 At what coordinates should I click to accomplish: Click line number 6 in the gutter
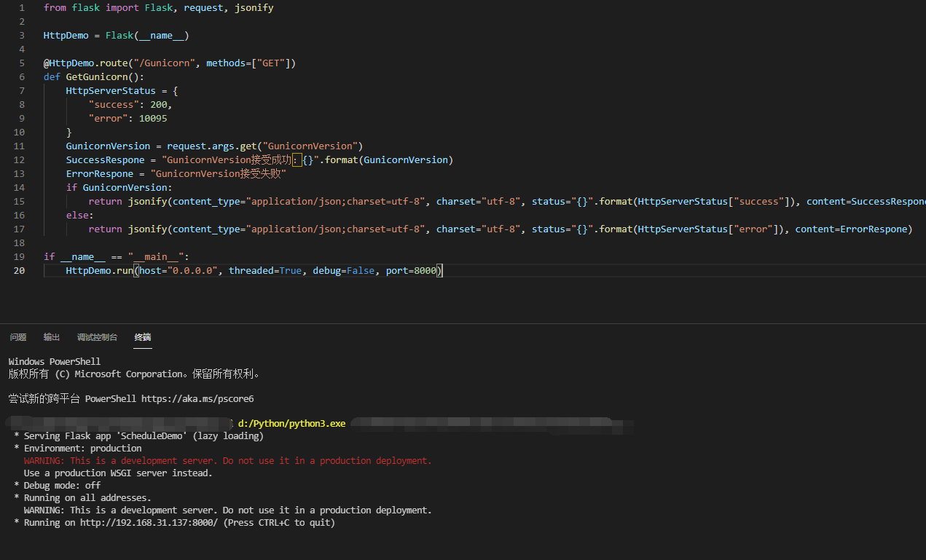21,76
